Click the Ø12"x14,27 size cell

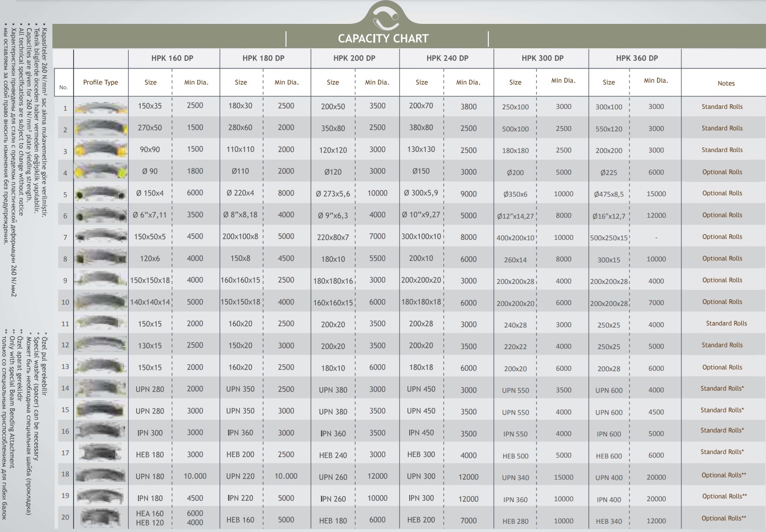(x=515, y=216)
